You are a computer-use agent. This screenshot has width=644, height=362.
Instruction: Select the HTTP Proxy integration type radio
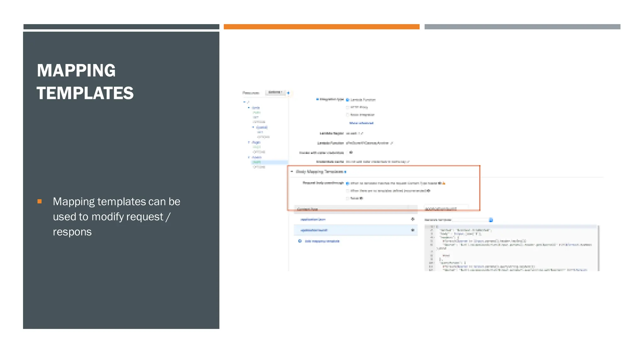pos(348,107)
